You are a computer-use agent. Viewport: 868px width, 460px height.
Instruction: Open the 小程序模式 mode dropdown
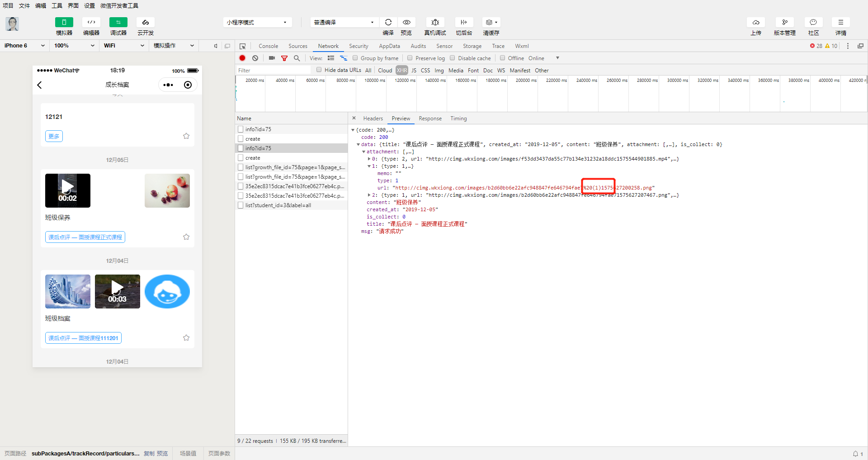257,22
